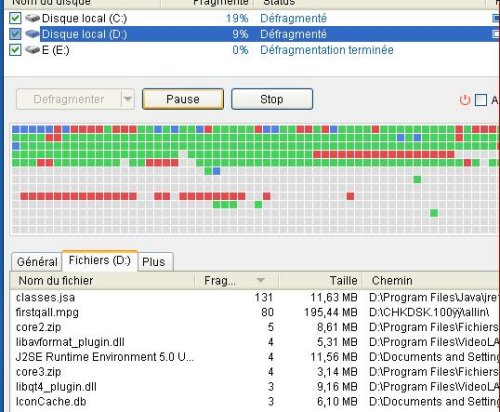Uncheck the Disque local (C:) checkbox
The width and height of the screenshot is (500, 412).
click(x=15, y=18)
